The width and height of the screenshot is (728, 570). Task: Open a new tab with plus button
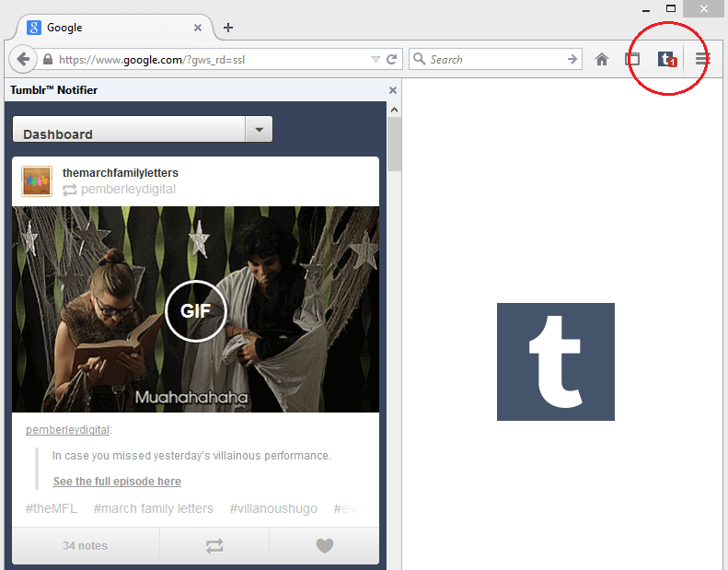(228, 28)
